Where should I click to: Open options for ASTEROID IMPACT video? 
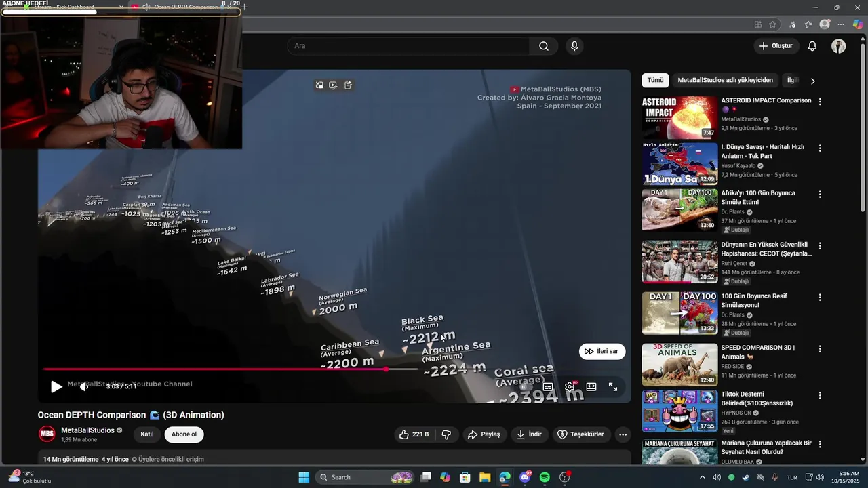pos(820,102)
